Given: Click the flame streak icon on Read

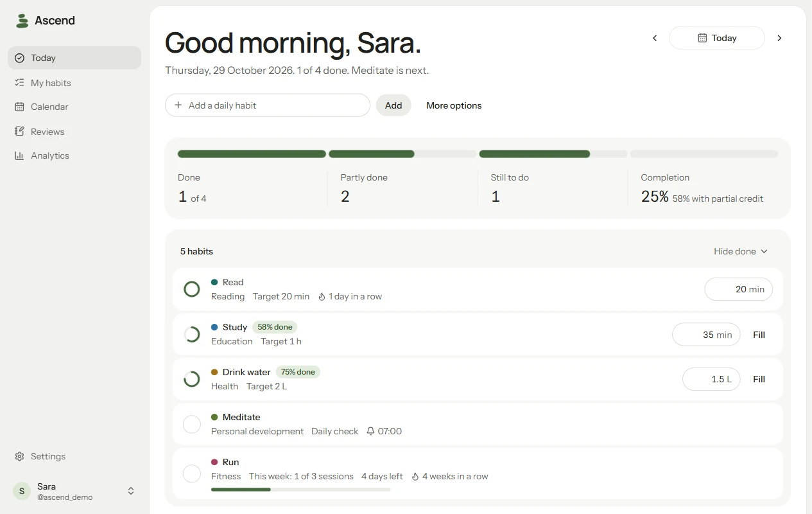Looking at the screenshot, I should tap(322, 297).
